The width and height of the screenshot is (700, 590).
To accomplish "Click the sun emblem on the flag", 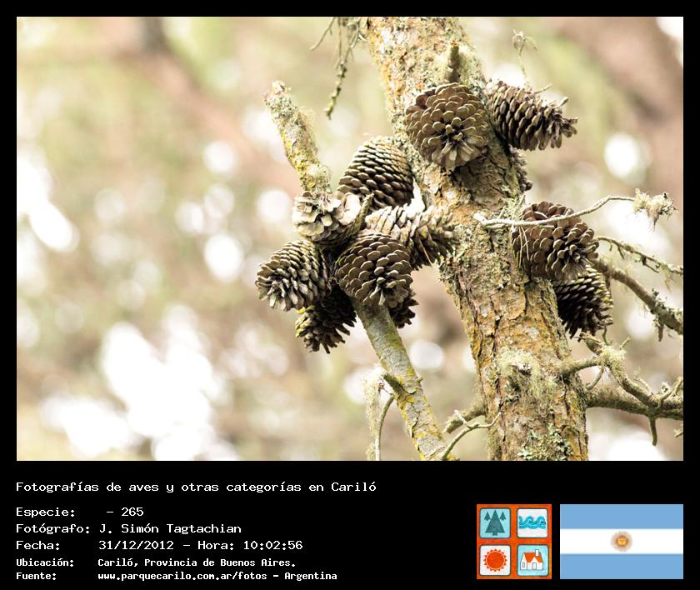I will [x=621, y=542].
